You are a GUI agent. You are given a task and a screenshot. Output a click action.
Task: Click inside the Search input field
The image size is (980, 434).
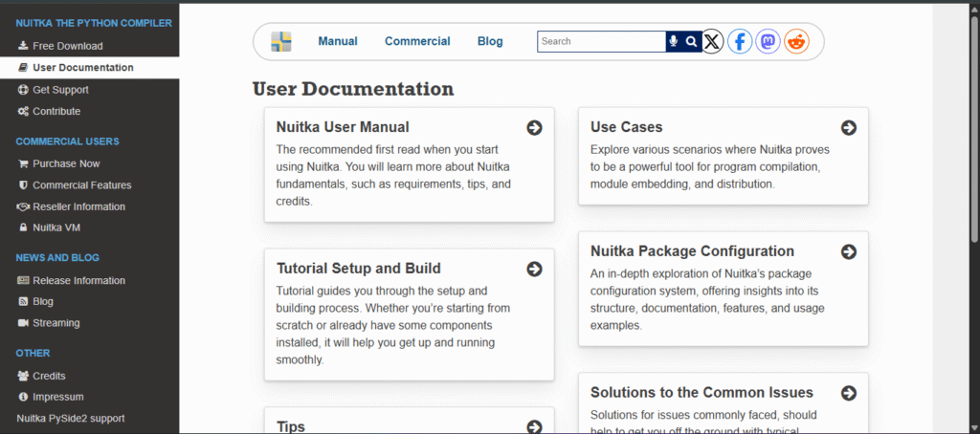pos(601,41)
